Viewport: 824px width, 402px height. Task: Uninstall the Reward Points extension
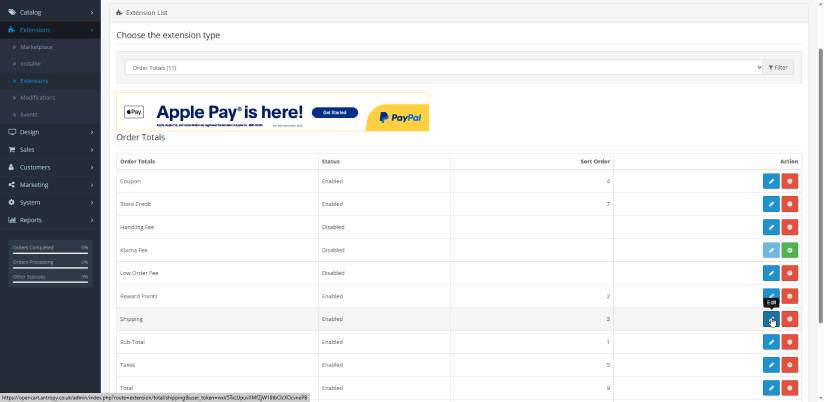[x=790, y=296]
